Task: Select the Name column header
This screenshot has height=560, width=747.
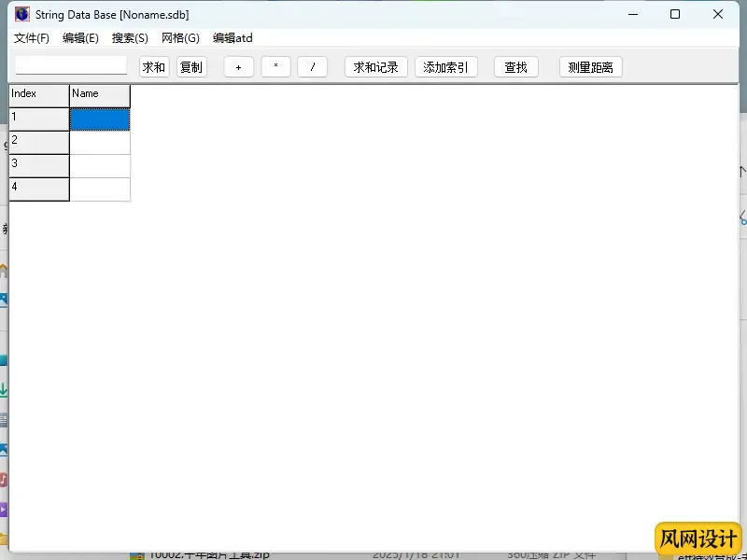Action: (100, 95)
